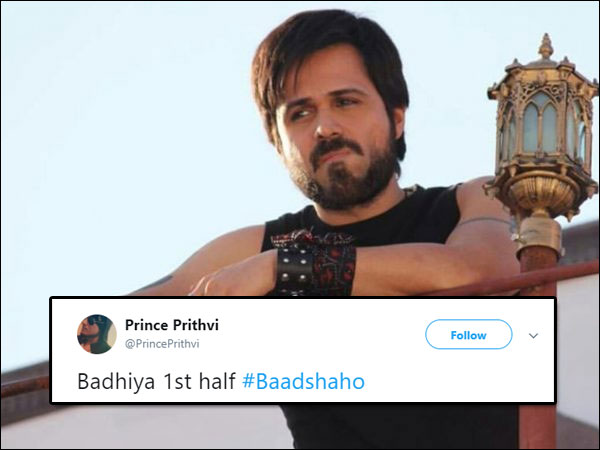Open the #Baadshaho hashtag link

pyautogui.click(x=303, y=382)
